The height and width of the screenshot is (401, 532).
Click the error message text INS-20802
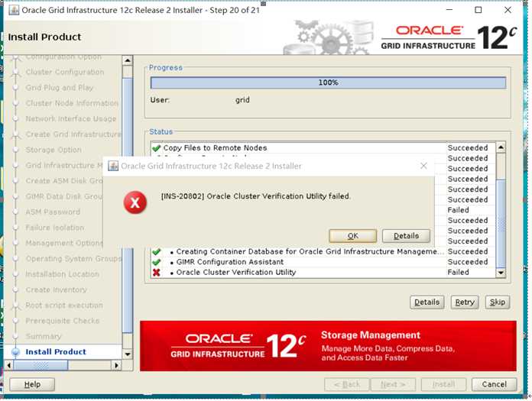(255, 196)
